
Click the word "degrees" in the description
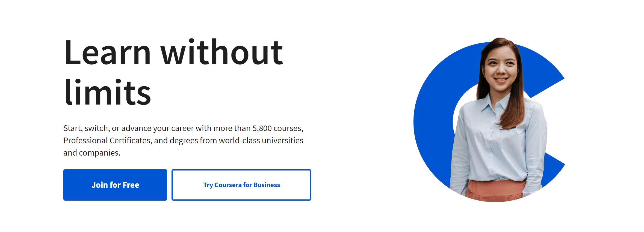coord(184,141)
